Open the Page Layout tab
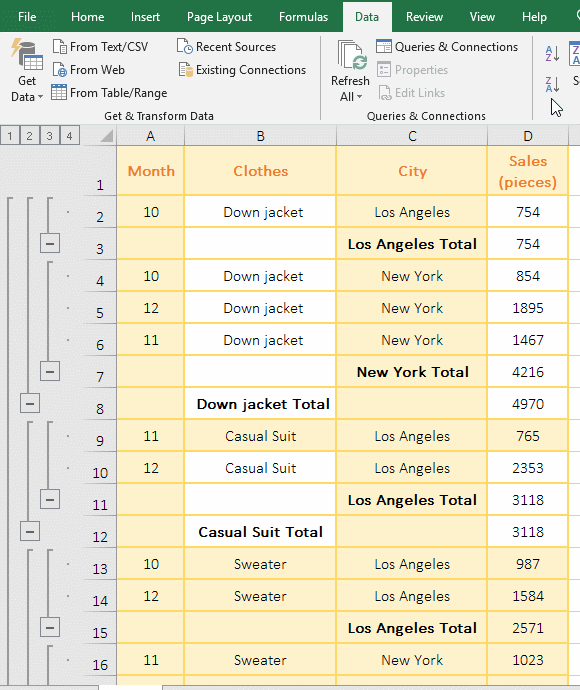 coord(219,17)
